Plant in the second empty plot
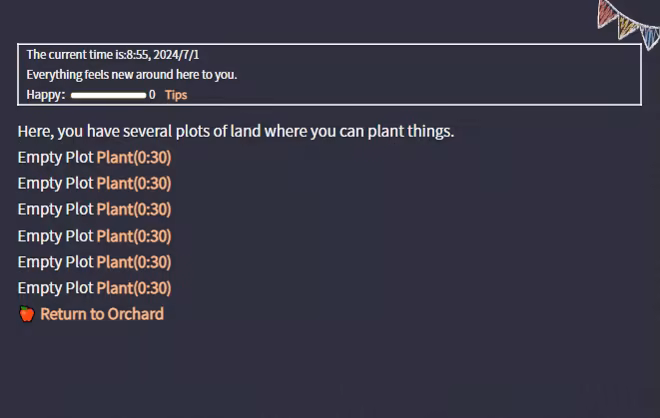The width and height of the screenshot is (660, 418). [x=134, y=183]
